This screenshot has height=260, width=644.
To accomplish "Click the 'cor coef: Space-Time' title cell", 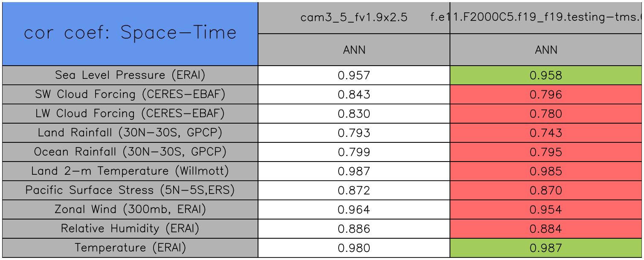I will (x=130, y=33).
